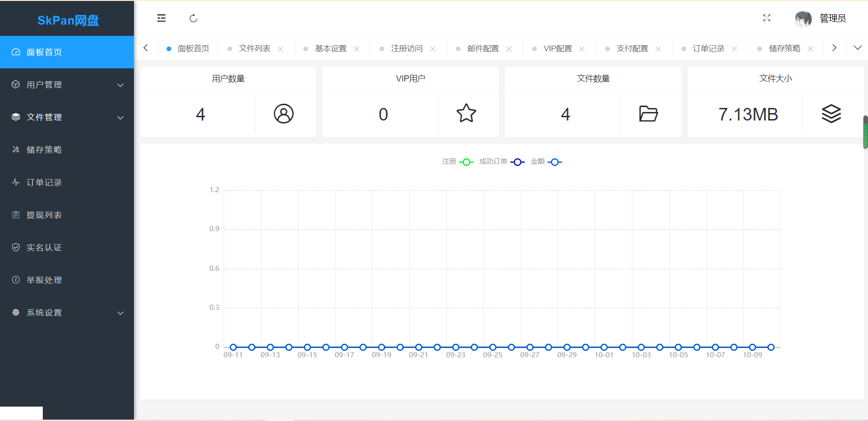Screen dimensions: 868x421
Task: Toggle the 金额 series in chart legend
Action: tap(546, 162)
